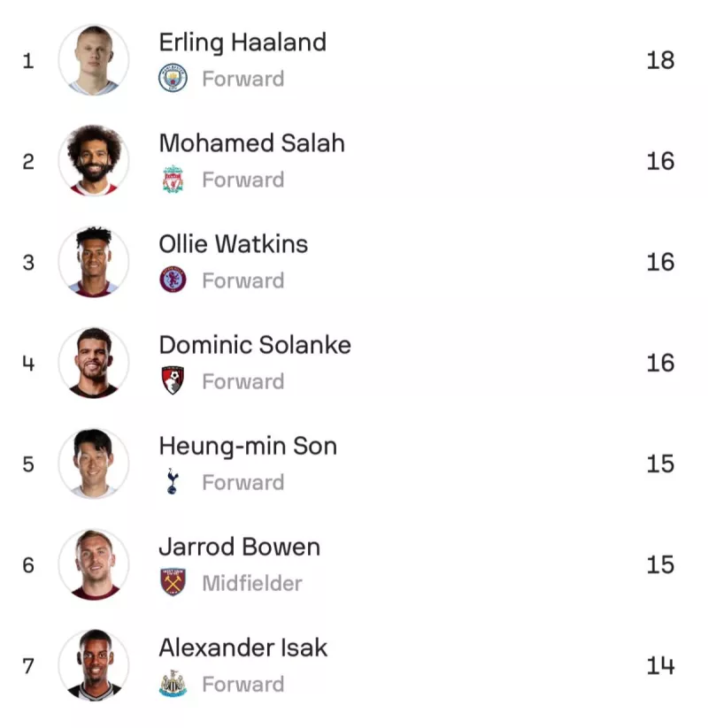Open Jarrod Bowen's profile link
Image resolution: width=708 pixels, height=728 pixels.
[x=239, y=547]
